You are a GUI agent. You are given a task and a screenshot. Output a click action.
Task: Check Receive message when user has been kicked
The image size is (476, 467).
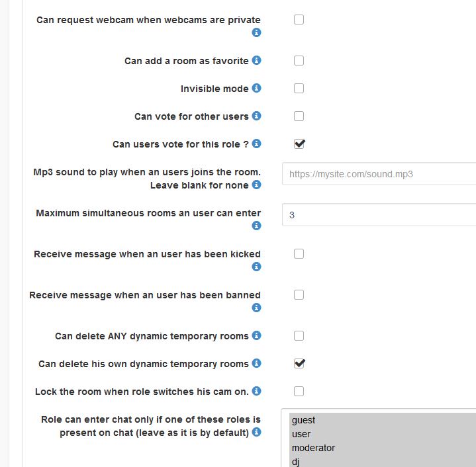299,253
